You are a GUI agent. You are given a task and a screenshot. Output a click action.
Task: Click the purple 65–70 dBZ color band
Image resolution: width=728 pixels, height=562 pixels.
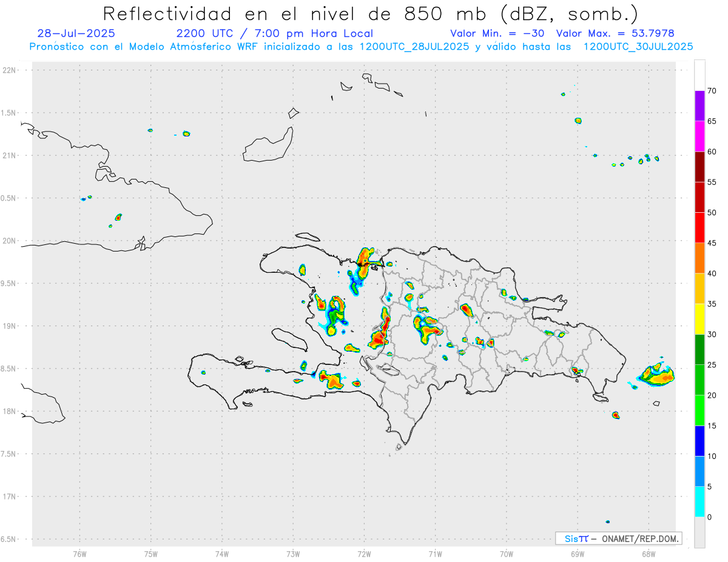click(699, 106)
